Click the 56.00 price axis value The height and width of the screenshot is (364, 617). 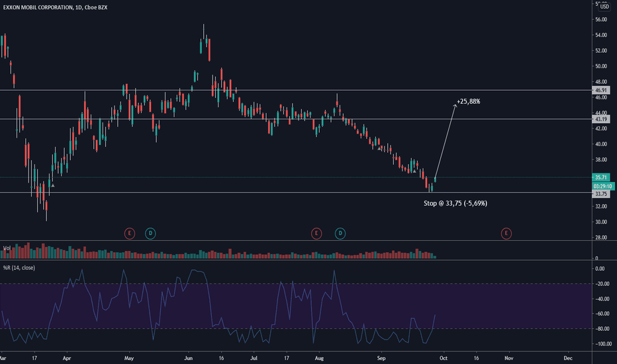[x=601, y=19]
